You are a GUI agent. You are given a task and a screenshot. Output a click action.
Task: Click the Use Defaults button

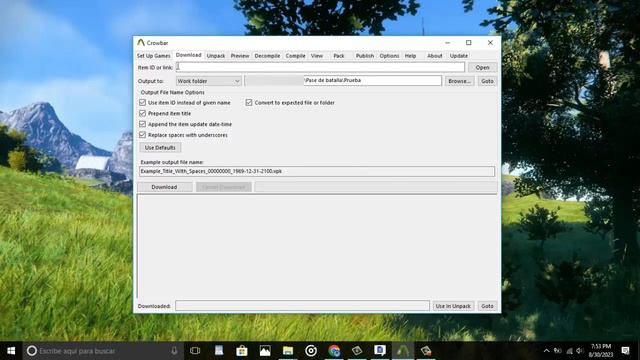click(x=160, y=147)
